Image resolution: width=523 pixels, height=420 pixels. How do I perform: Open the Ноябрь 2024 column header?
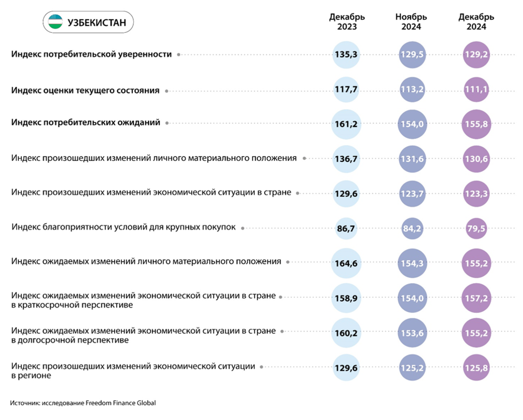(x=411, y=22)
